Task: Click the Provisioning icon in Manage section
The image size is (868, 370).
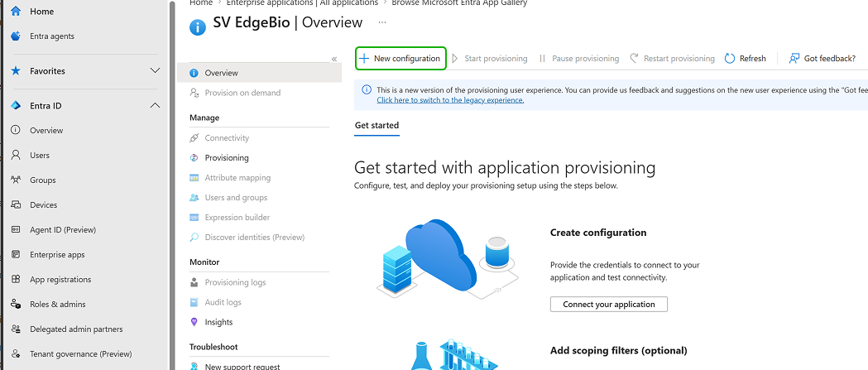Action: pyautogui.click(x=194, y=158)
